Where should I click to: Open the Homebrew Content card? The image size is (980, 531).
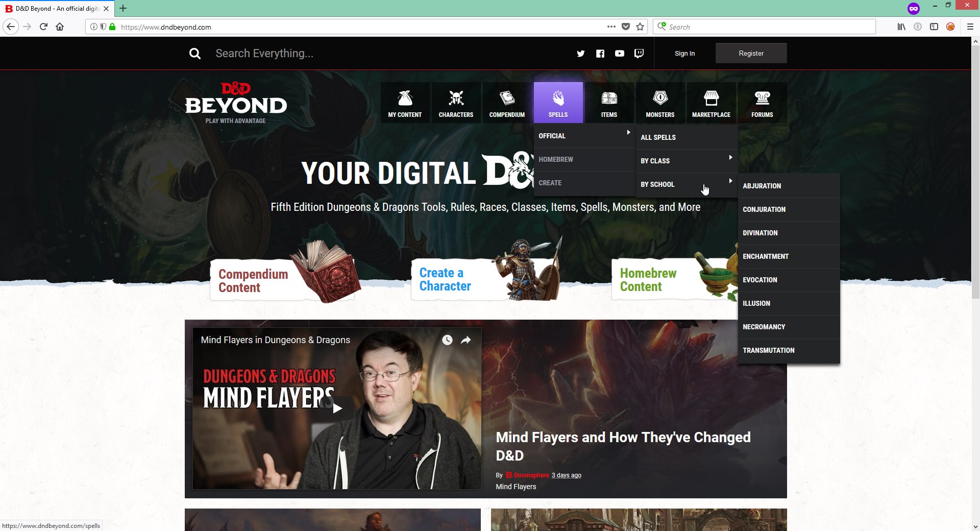pyautogui.click(x=674, y=278)
